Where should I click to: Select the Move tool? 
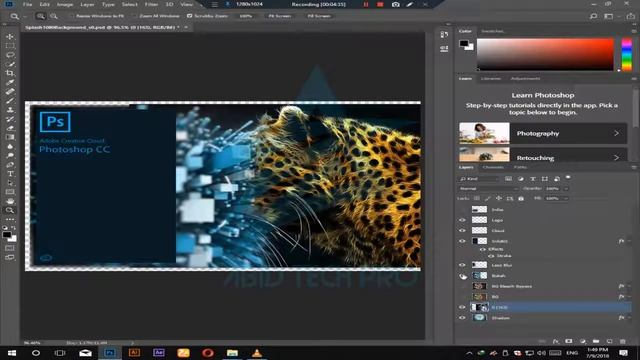pos(10,36)
